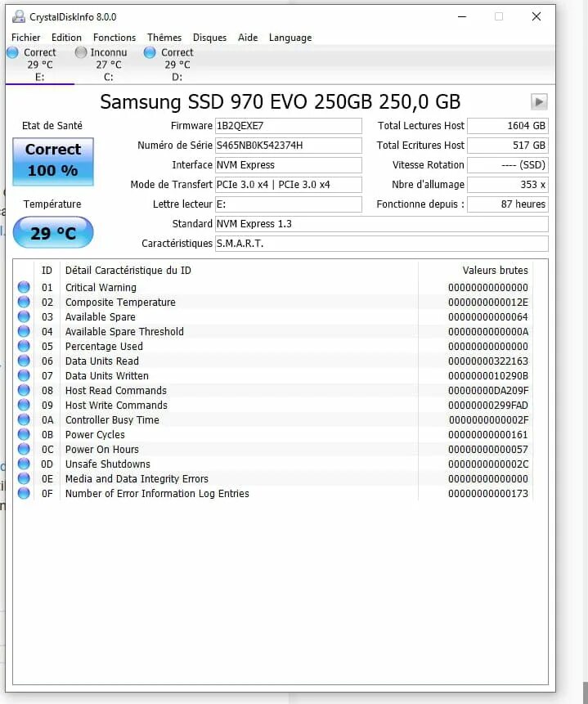Click raw value 00000000322163
This screenshot has height=704, width=588.
488,361
